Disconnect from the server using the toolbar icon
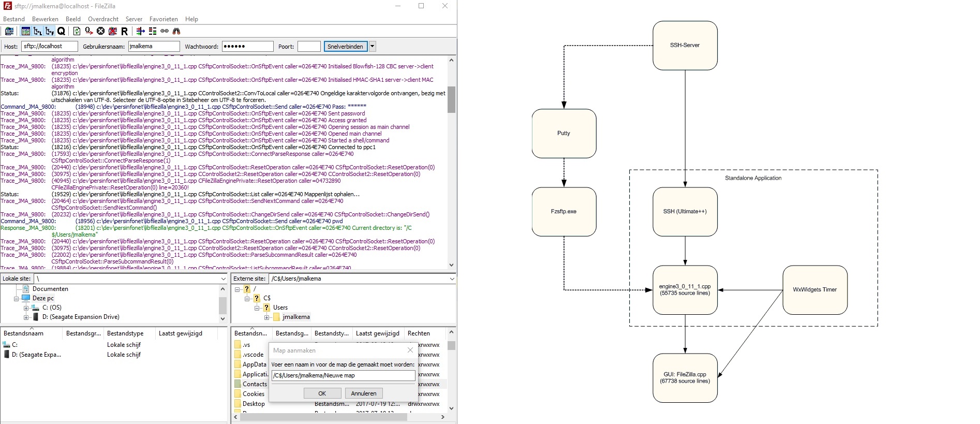Viewport: 980px width, 424px height. [113, 31]
